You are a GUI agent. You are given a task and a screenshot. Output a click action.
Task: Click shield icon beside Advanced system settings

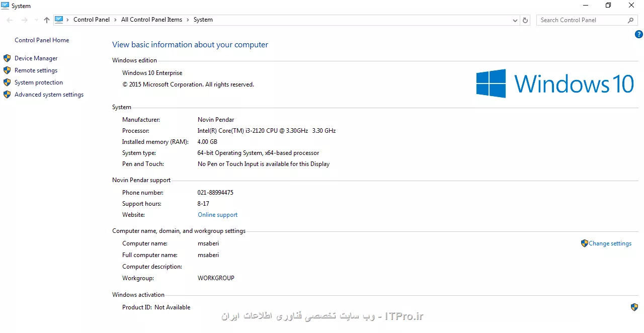(7, 95)
